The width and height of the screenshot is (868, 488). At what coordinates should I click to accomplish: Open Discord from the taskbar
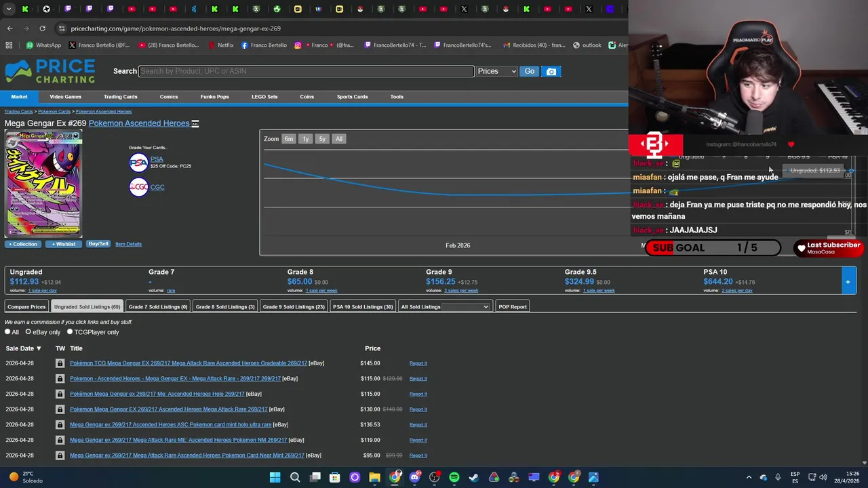pos(414,477)
